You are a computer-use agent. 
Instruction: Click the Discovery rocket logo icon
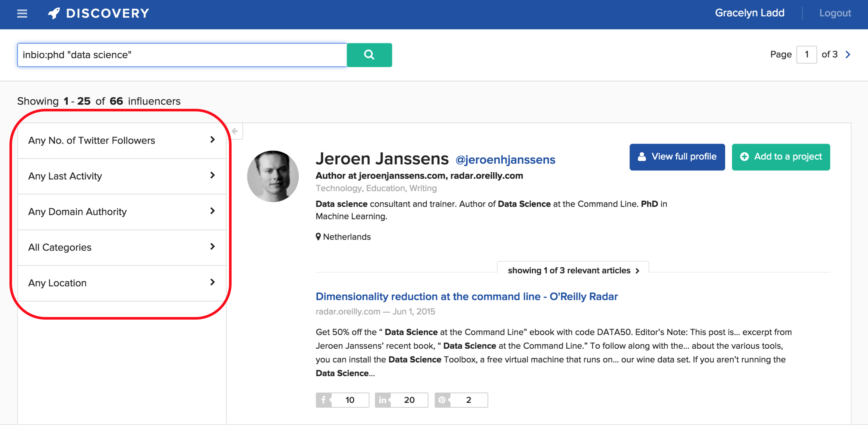pyautogui.click(x=54, y=13)
